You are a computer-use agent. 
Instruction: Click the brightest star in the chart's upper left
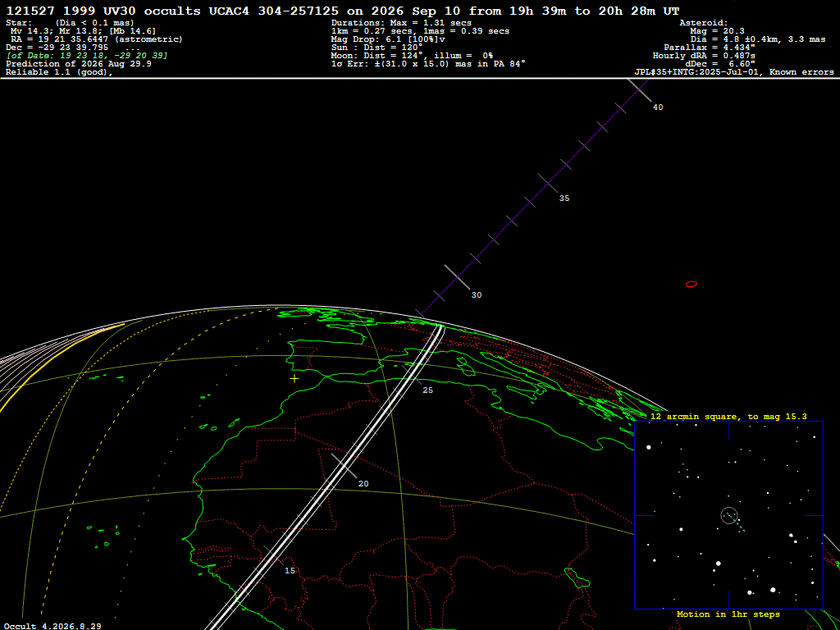coord(649,447)
